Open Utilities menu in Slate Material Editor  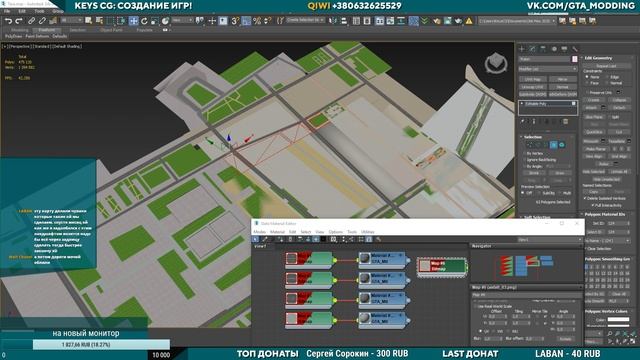[367, 232]
